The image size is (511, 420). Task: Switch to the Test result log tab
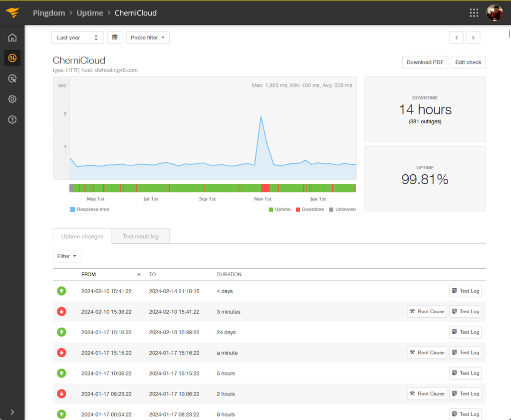pyautogui.click(x=141, y=236)
